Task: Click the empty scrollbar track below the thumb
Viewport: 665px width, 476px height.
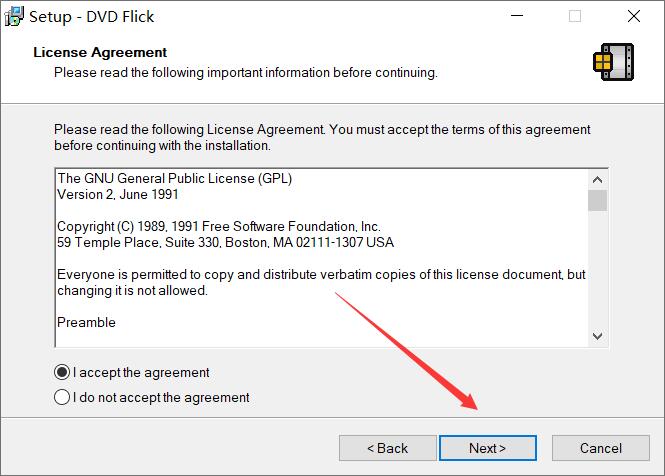Action: click(x=597, y=269)
